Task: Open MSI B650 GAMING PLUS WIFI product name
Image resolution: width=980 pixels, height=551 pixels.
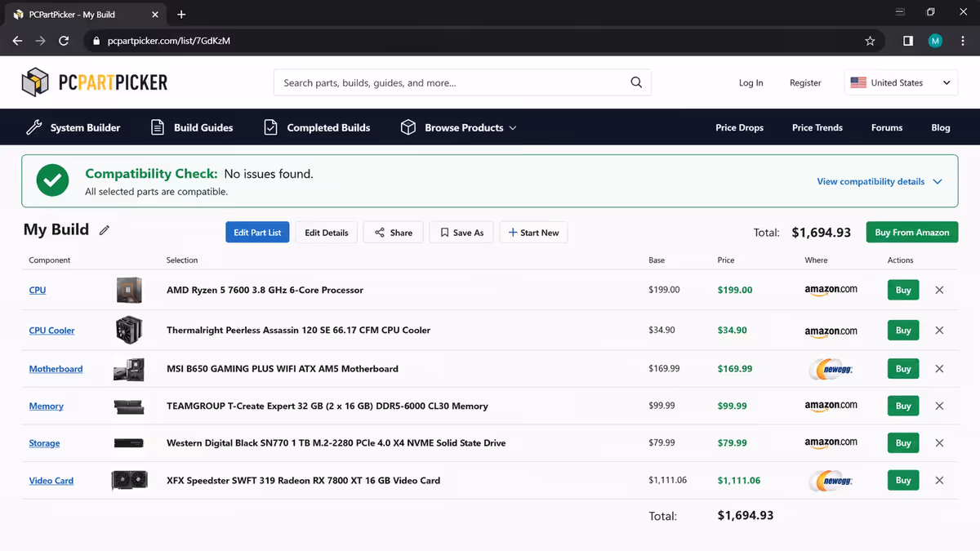Action: pos(283,369)
